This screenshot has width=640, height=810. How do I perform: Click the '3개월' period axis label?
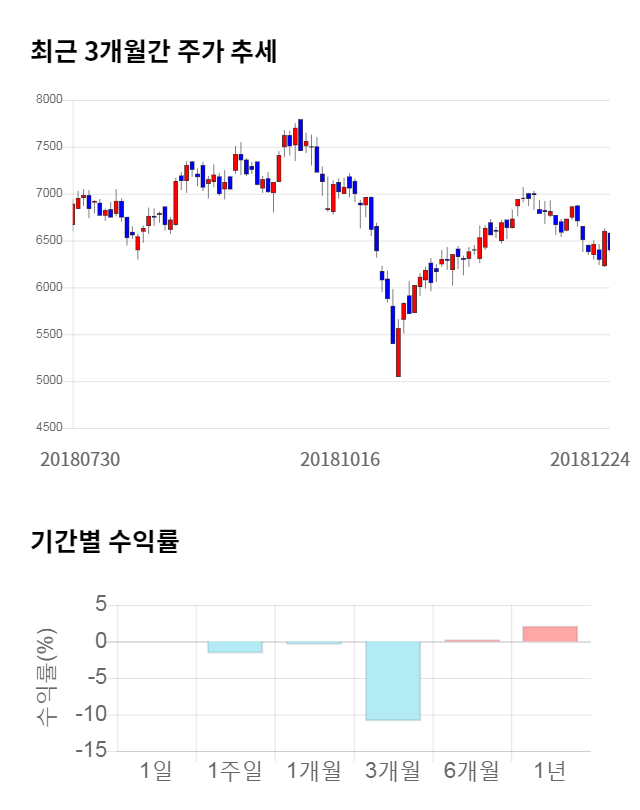tap(393, 771)
